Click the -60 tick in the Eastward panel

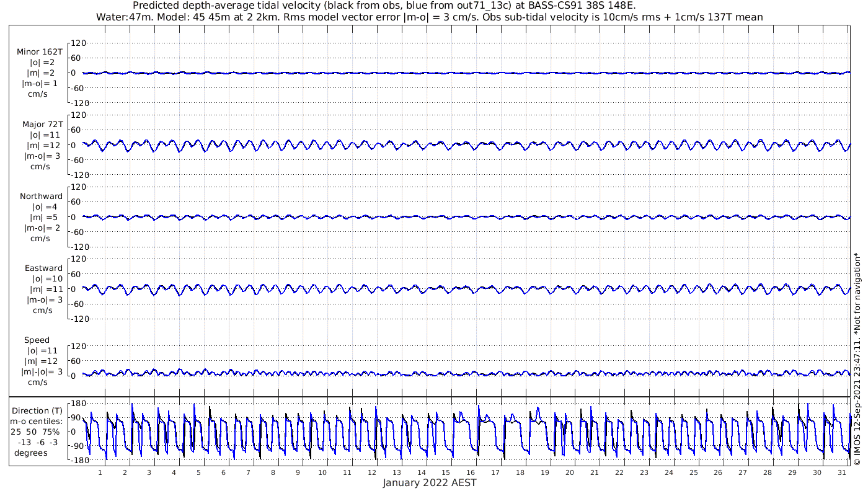click(76, 304)
